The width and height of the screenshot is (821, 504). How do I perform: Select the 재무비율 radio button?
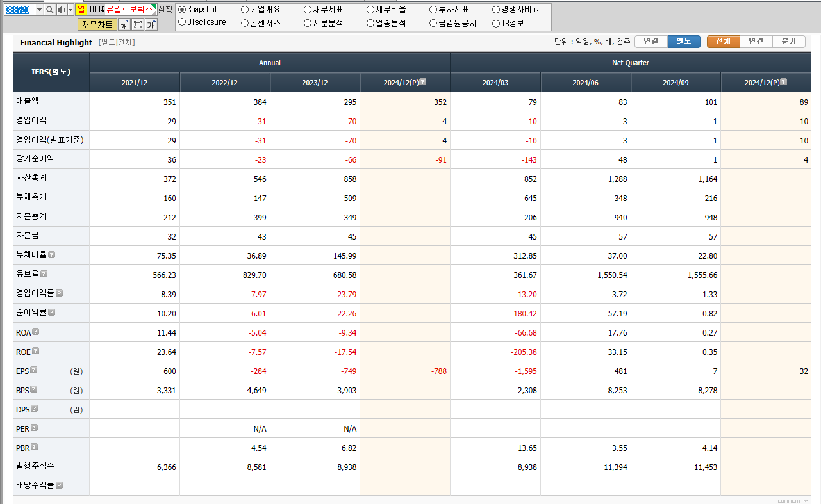[370, 10]
